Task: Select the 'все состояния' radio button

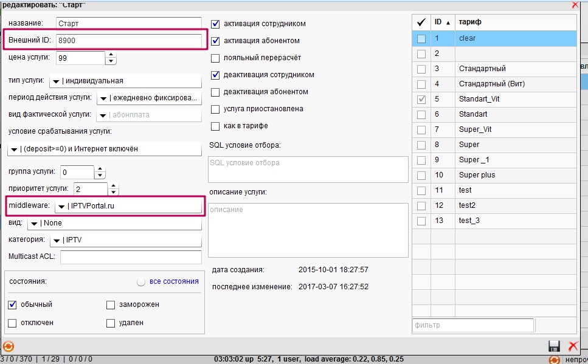Action: tap(142, 282)
